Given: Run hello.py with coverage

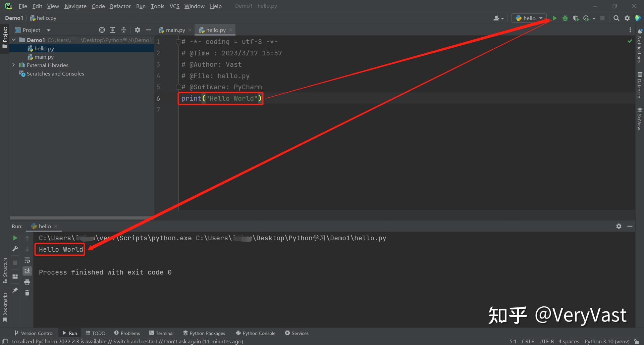Looking at the screenshot, I should click(x=576, y=18).
